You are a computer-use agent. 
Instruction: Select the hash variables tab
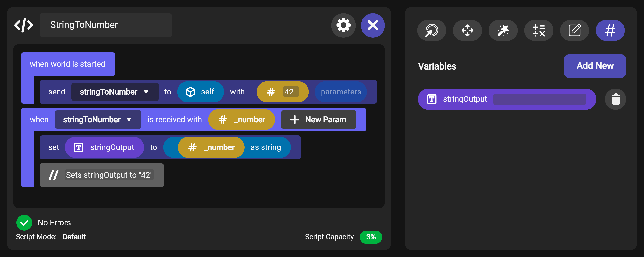[x=610, y=30]
